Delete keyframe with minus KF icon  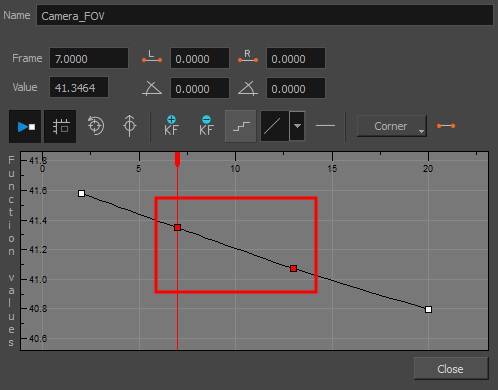pos(206,126)
